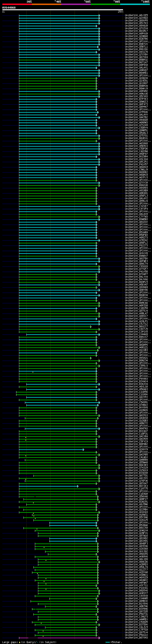The height and width of the screenshot is (644, 152).
Task: Select label UniRef100_B7PTE3
Action: (136, 99)
